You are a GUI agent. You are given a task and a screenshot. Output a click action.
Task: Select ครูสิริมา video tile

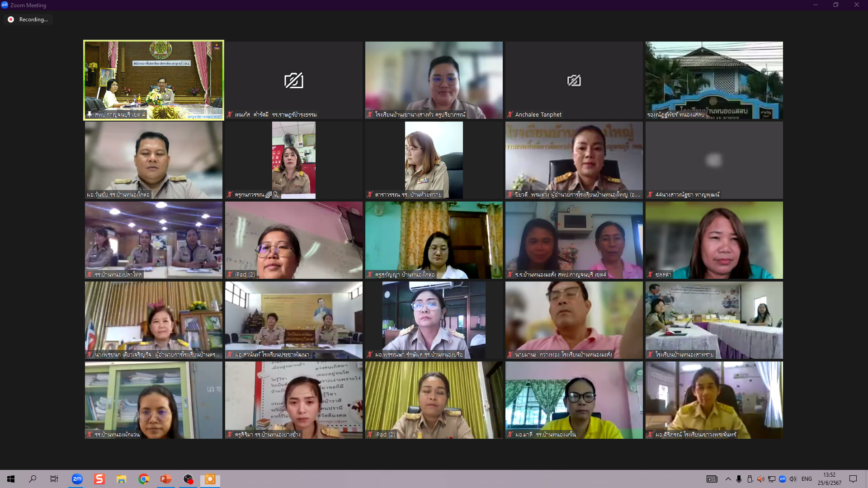[294, 400]
